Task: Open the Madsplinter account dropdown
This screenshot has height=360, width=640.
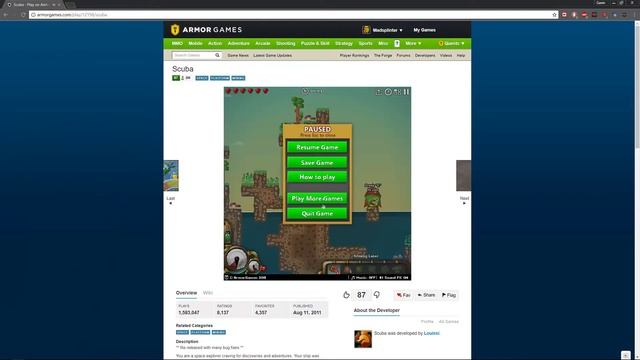Action: point(387,30)
